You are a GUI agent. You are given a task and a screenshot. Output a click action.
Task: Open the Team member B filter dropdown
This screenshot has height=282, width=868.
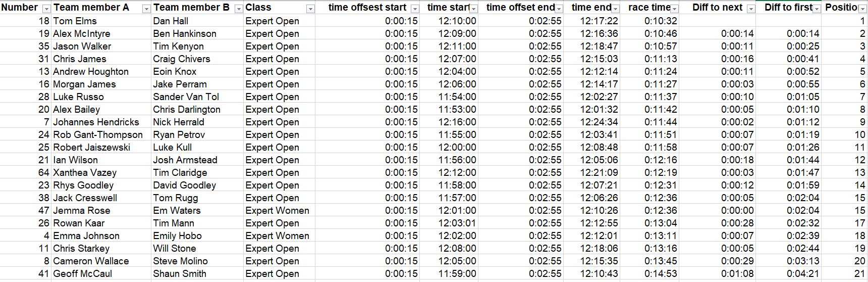(x=239, y=9)
